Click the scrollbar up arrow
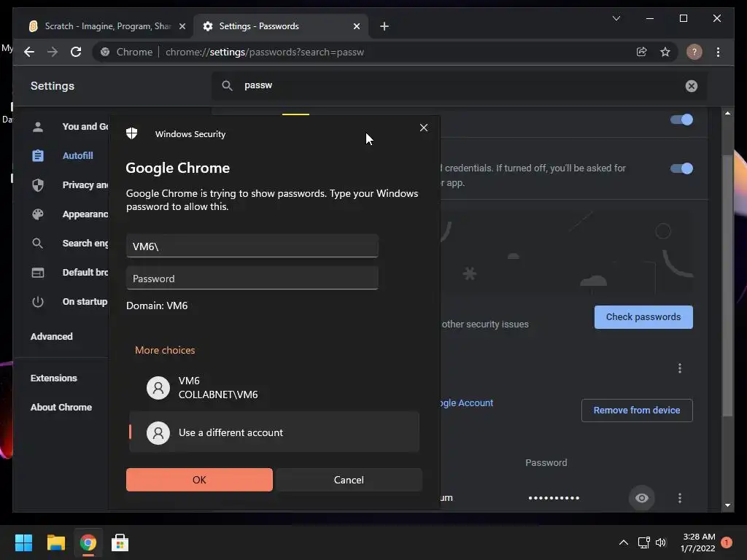This screenshot has width=747, height=560. click(727, 113)
